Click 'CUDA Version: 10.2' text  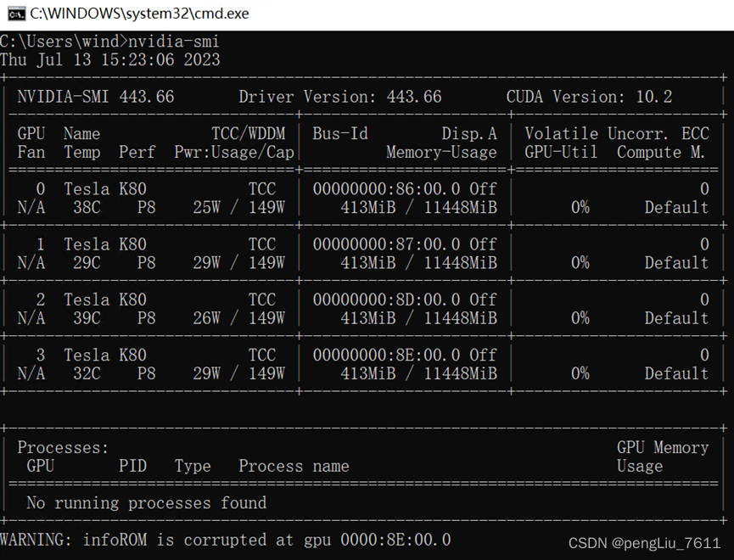(x=590, y=97)
